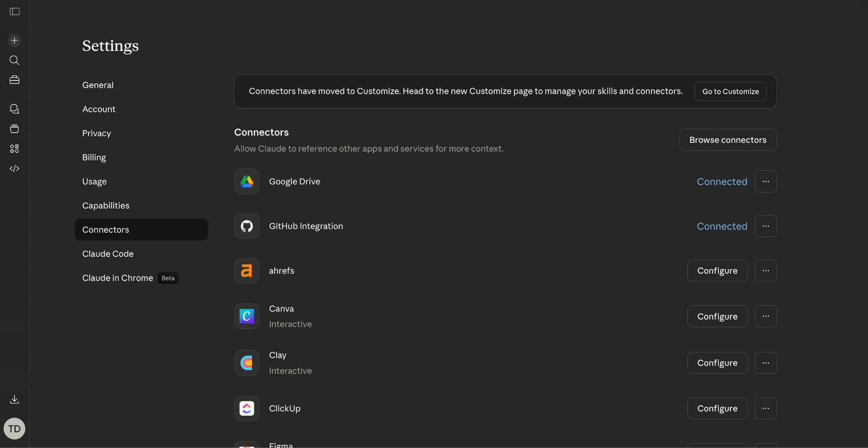The width and height of the screenshot is (868, 448).
Task: Open the Privacy settings section
Action: pyautogui.click(x=96, y=133)
